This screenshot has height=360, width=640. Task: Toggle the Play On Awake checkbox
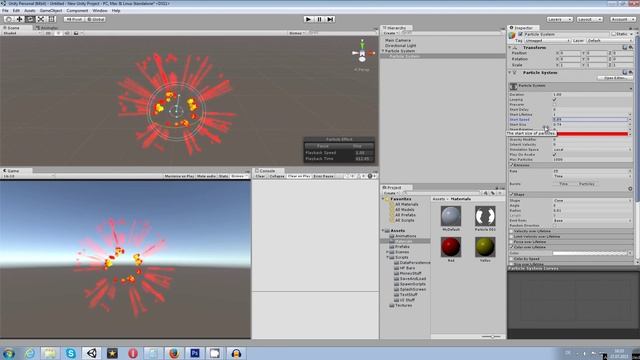point(555,154)
